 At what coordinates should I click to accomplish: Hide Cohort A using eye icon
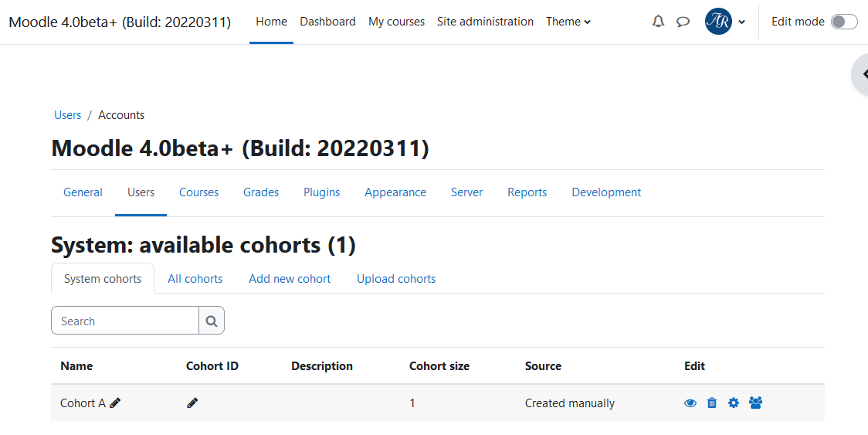pyautogui.click(x=690, y=403)
